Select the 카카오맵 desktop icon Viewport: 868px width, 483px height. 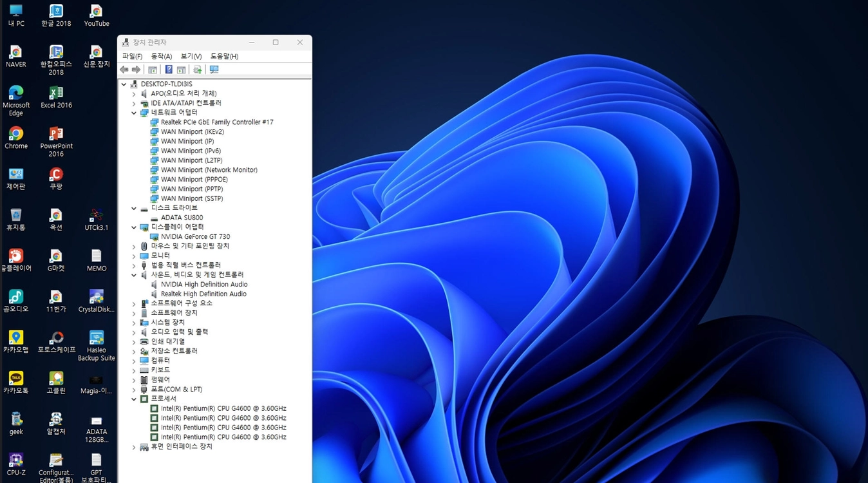coord(16,342)
